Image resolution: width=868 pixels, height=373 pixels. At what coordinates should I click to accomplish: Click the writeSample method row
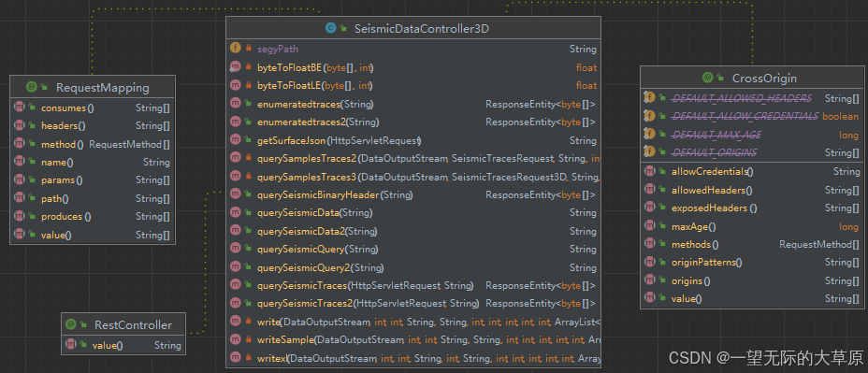point(413,339)
